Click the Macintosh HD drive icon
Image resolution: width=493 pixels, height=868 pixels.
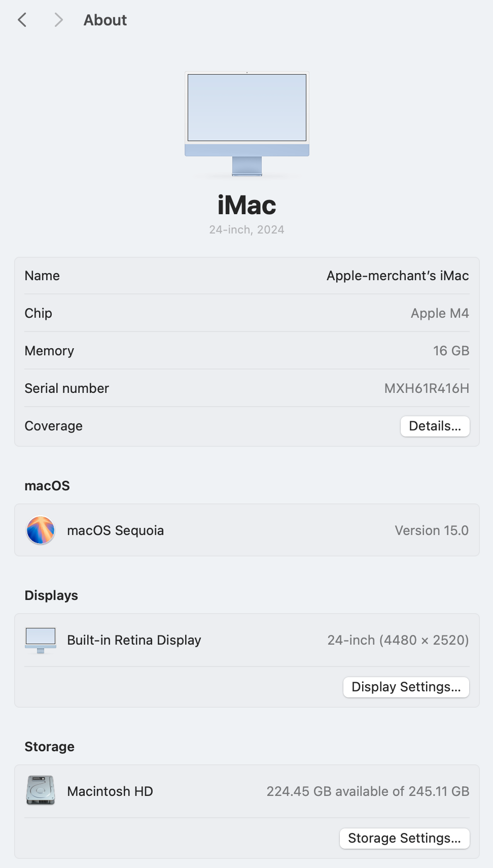(x=41, y=790)
